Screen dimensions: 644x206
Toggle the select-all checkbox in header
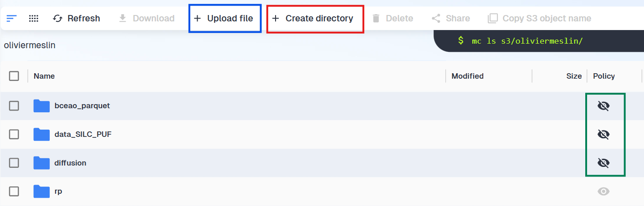(14, 76)
